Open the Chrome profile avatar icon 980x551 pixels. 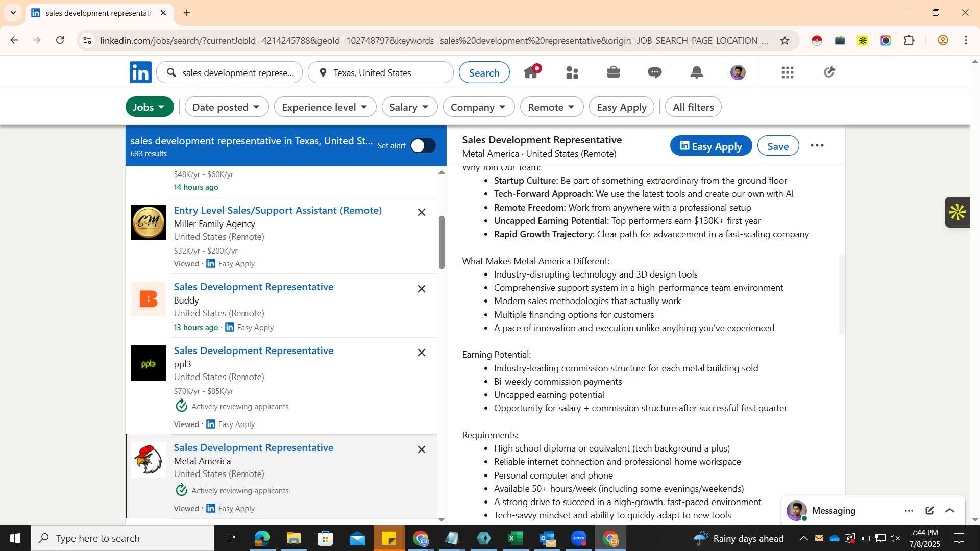943,40
